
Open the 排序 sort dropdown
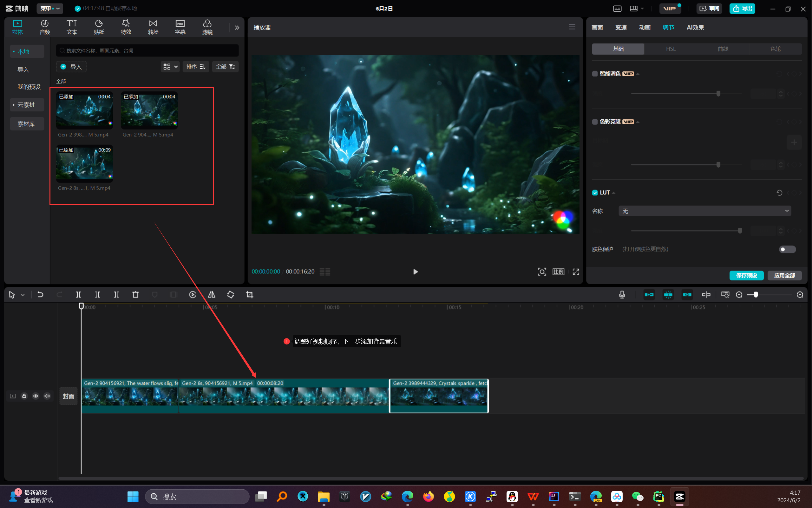196,67
